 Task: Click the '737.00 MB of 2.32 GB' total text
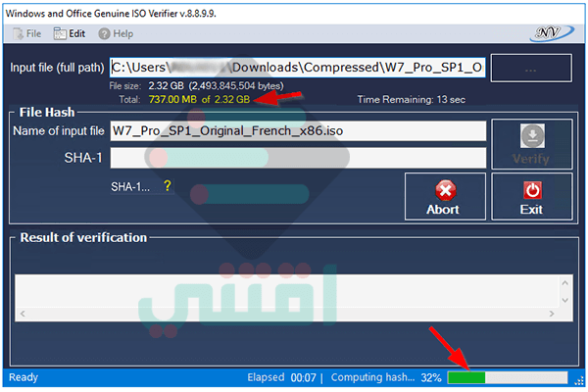click(199, 99)
